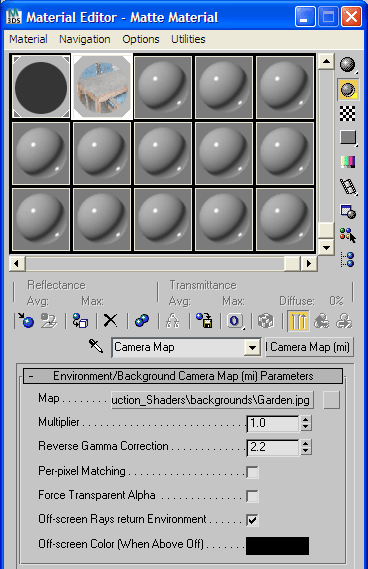
Task: Click the 3DS application title bar icon
Action: 14,17
